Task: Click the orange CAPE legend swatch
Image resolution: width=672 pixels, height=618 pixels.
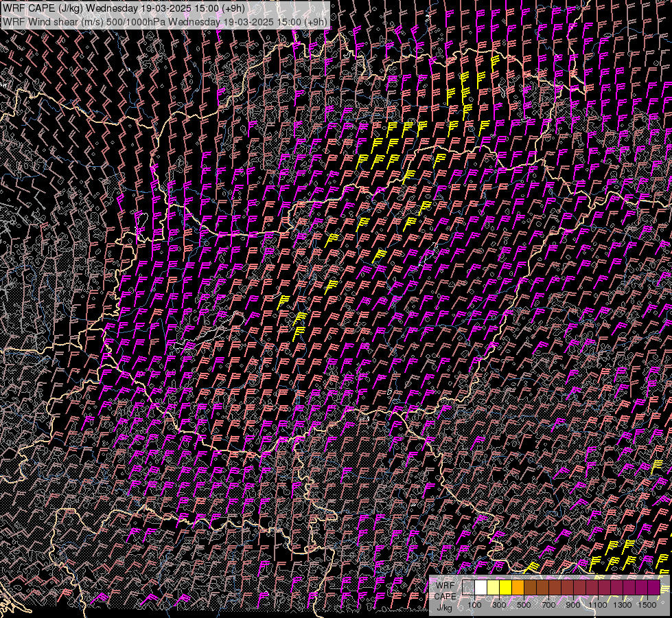Action: coord(518,587)
